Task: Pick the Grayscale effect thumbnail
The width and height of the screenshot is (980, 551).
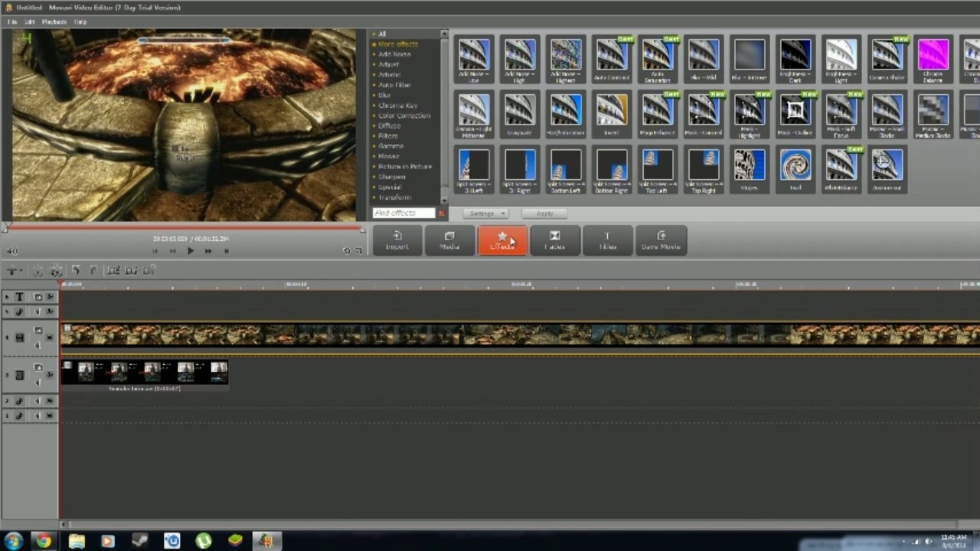Action: pyautogui.click(x=520, y=114)
